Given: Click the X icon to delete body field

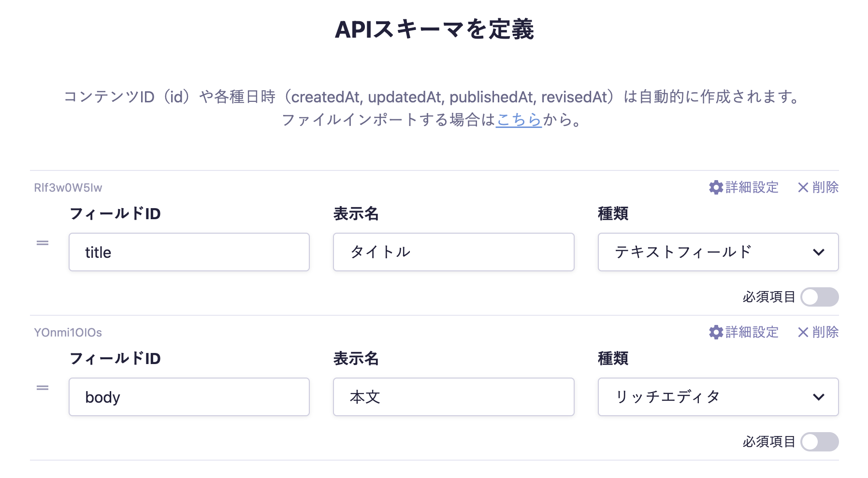Looking at the screenshot, I should tap(803, 332).
